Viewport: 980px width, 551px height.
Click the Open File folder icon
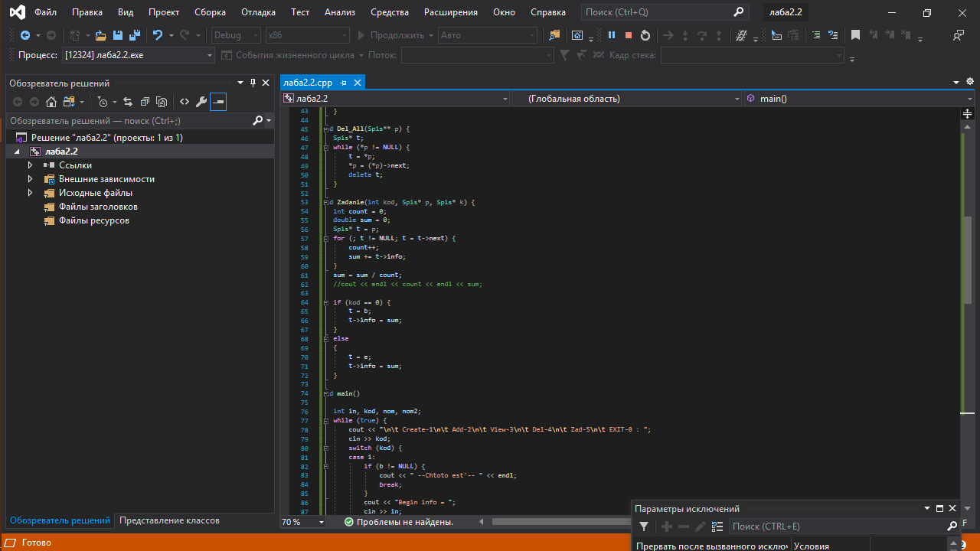click(100, 35)
